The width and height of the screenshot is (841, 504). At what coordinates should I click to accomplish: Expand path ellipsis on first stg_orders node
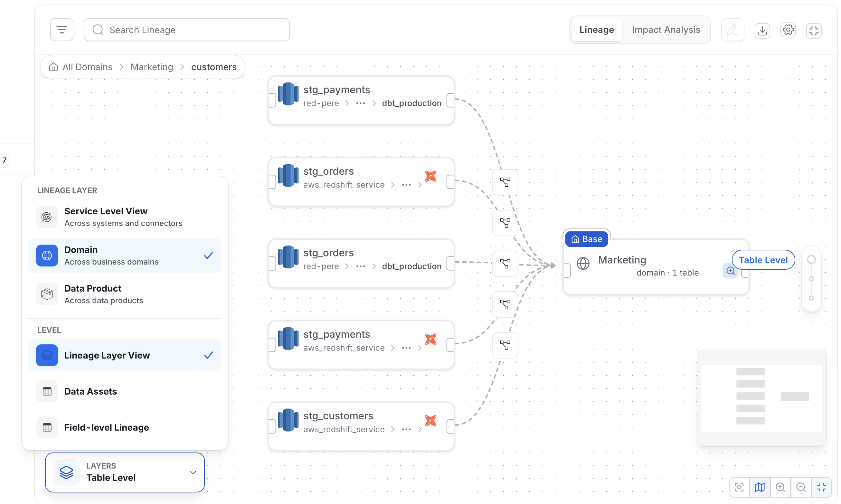pos(406,185)
